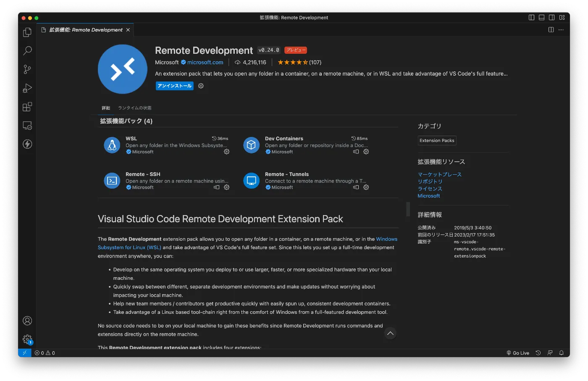Click the ms-vscode-remote identifier text
The width and height of the screenshot is (588, 381).
click(480, 249)
